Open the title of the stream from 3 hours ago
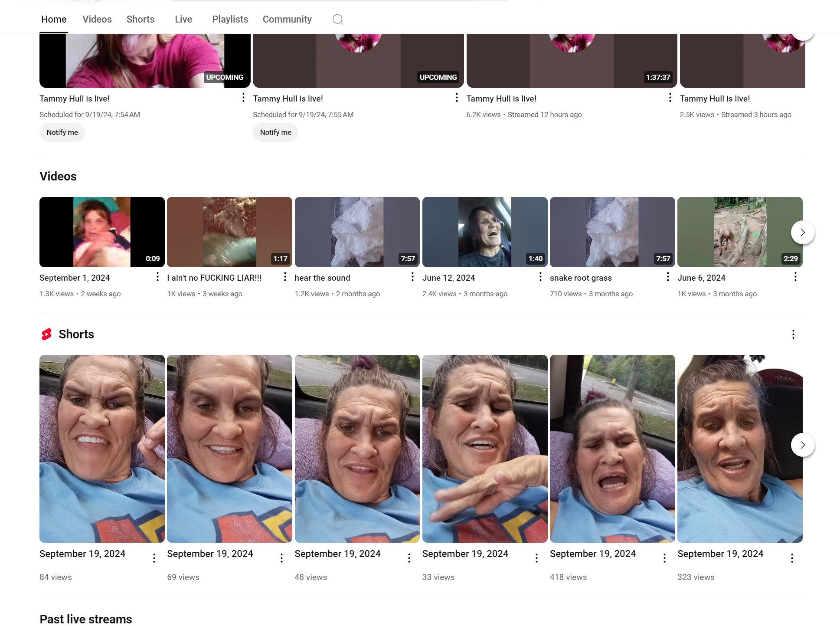 (x=715, y=99)
